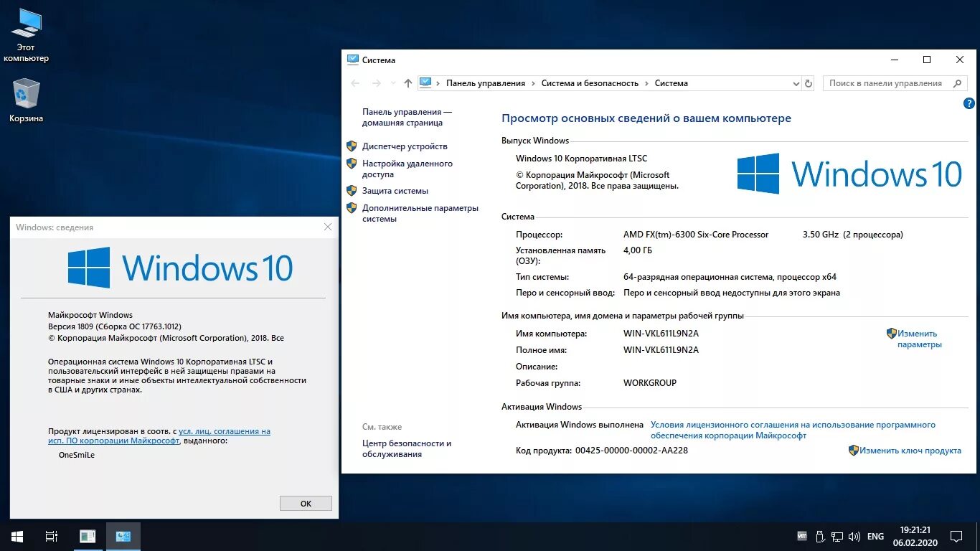The image size is (980, 551).
Task: Open the address bar history dropdown
Action: pos(796,83)
